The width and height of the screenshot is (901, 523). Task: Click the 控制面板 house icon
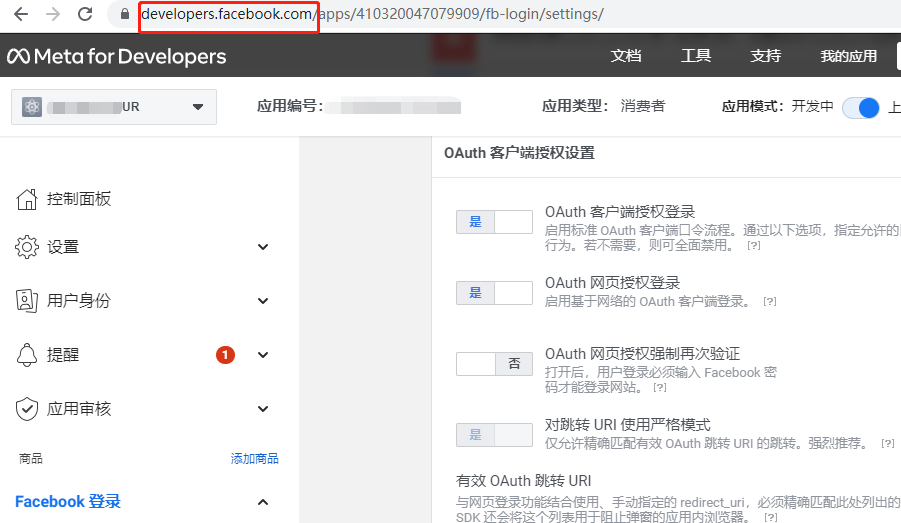pos(27,198)
